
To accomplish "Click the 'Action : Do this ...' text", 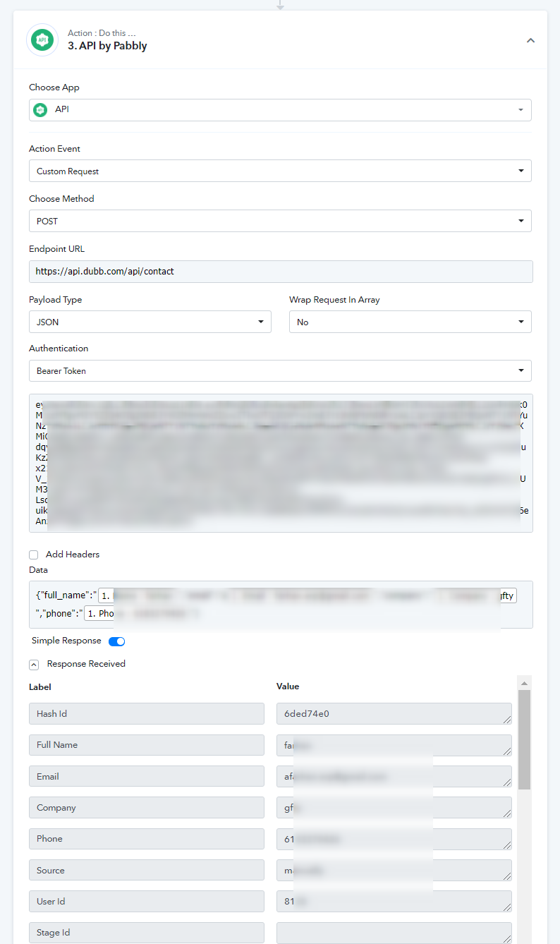I will tap(102, 33).
